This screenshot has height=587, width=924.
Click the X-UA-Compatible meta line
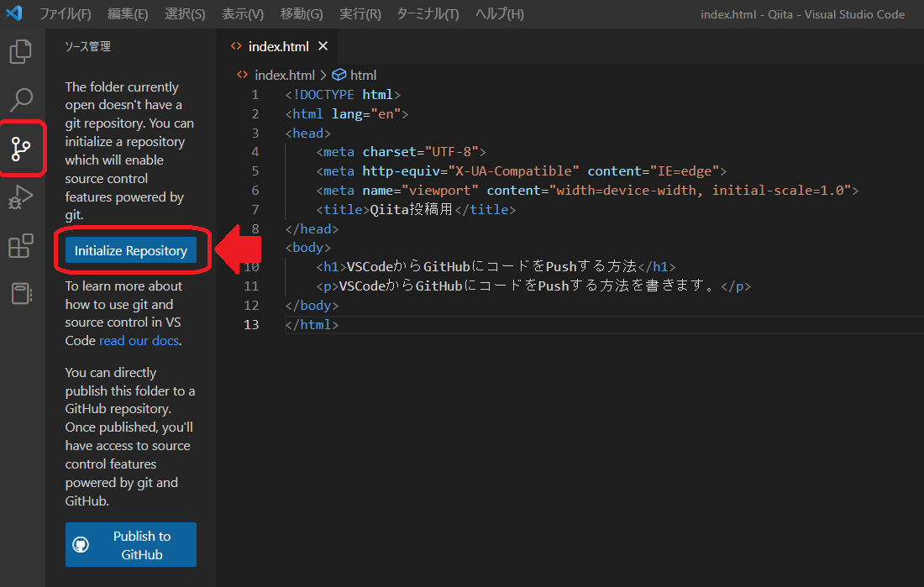pos(522,171)
